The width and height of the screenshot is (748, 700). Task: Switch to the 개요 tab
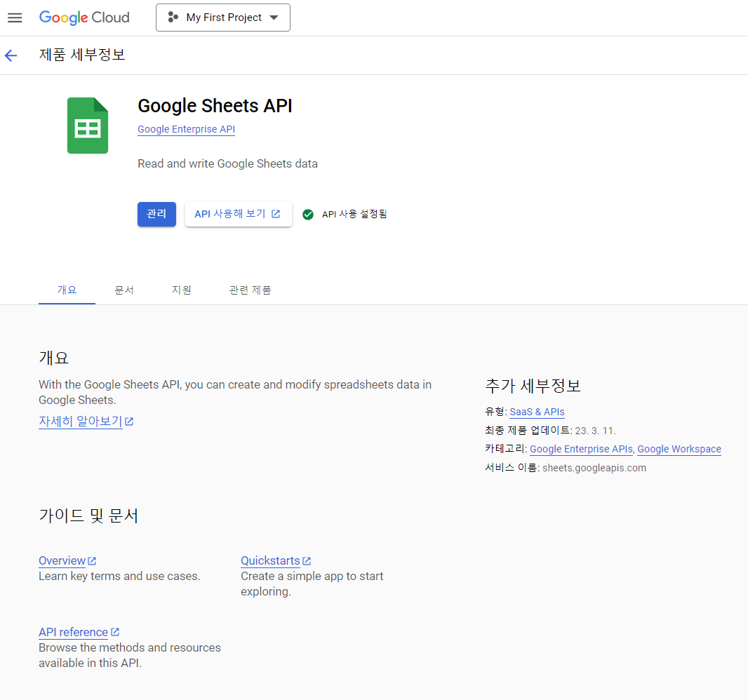click(67, 290)
